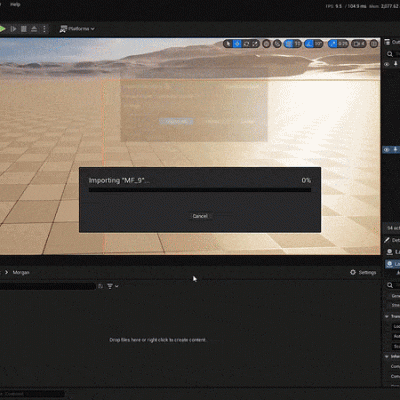Click the green Play button
Image resolution: width=400 pixels, height=400 pixels.
coord(2,29)
